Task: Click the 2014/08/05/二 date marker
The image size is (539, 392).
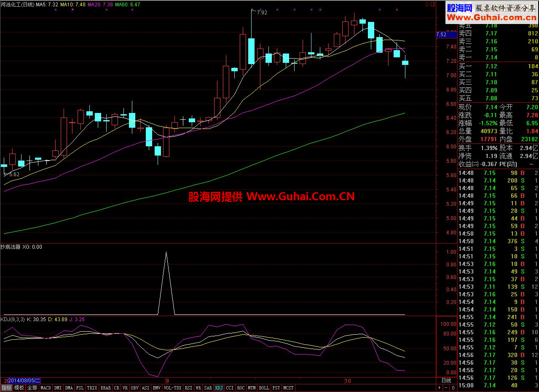Action: coord(25,380)
